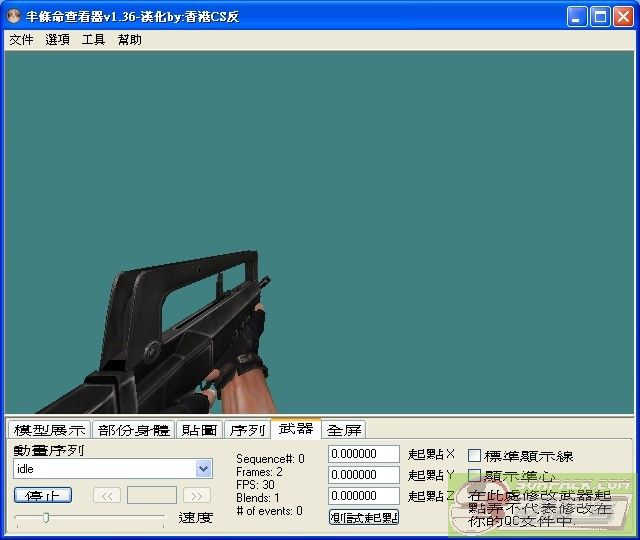
Task: Open the 選項 menu
Action: pyautogui.click(x=57, y=40)
